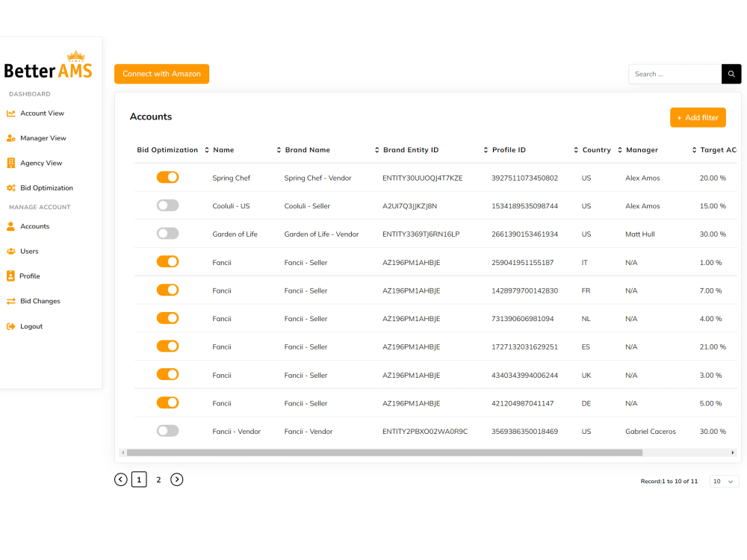
Task: Click the Manager View person icon
Action: click(x=11, y=138)
